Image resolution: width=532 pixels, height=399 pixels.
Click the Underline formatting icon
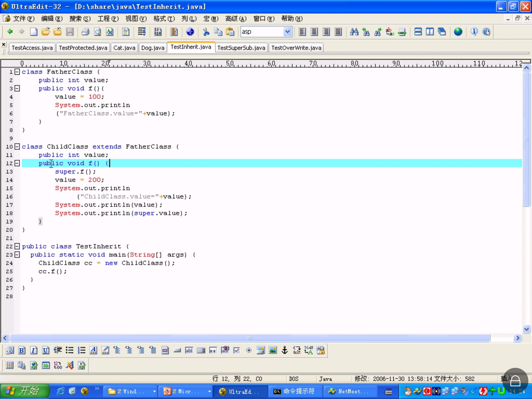[x=46, y=350]
